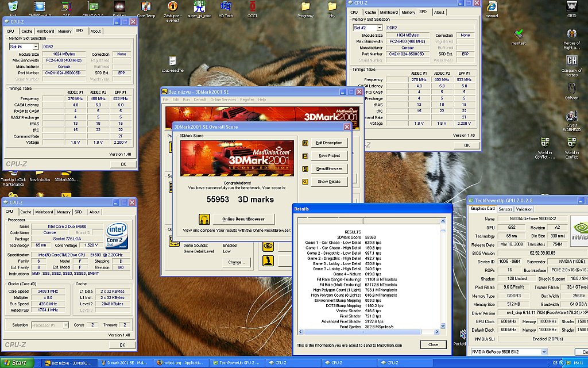The height and width of the screenshot is (368, 588).
Task: Click the Windows Start button
Action: pyautogui.click(x=17, y=363)
